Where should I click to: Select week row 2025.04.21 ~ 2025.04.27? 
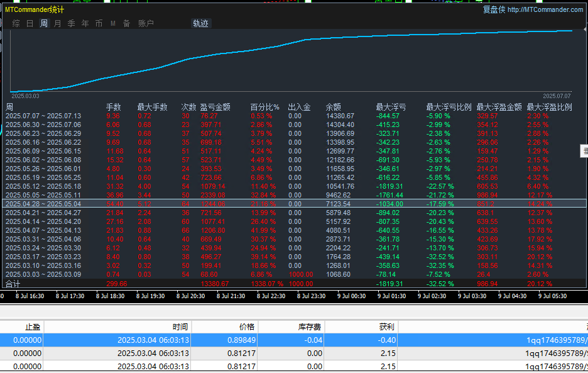(x=294, y=213)
